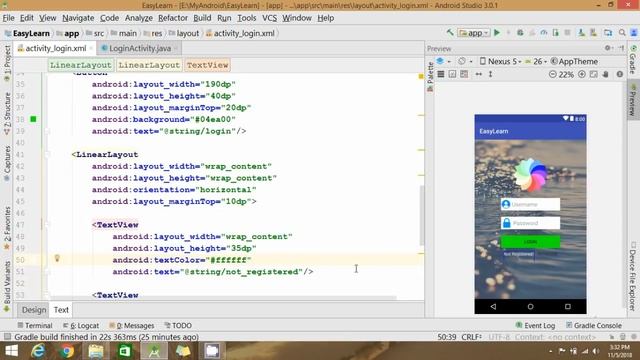Zoom out the preview with minus icon

[552, 74]
